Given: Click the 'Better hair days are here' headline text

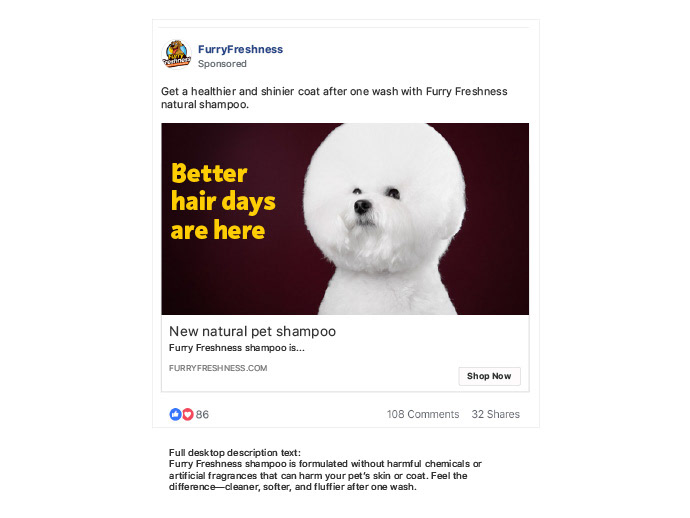Looking at the screenshot, I should coord(223,202).
